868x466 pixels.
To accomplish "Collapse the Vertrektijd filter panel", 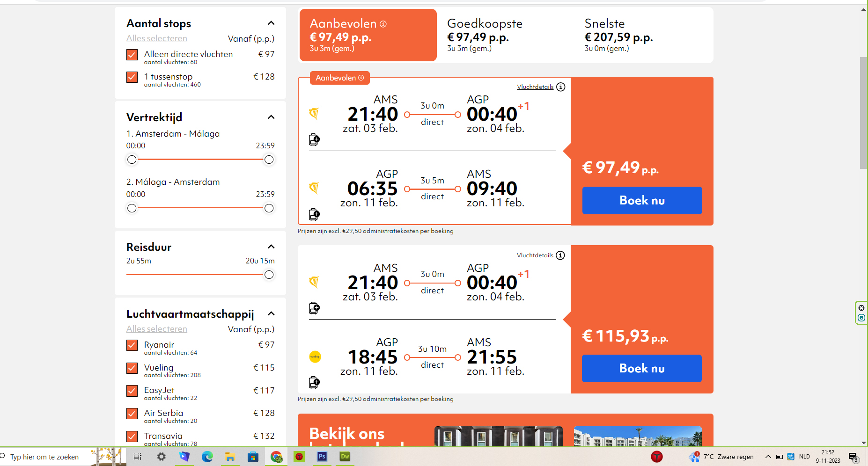I will (x=271, y=117).
